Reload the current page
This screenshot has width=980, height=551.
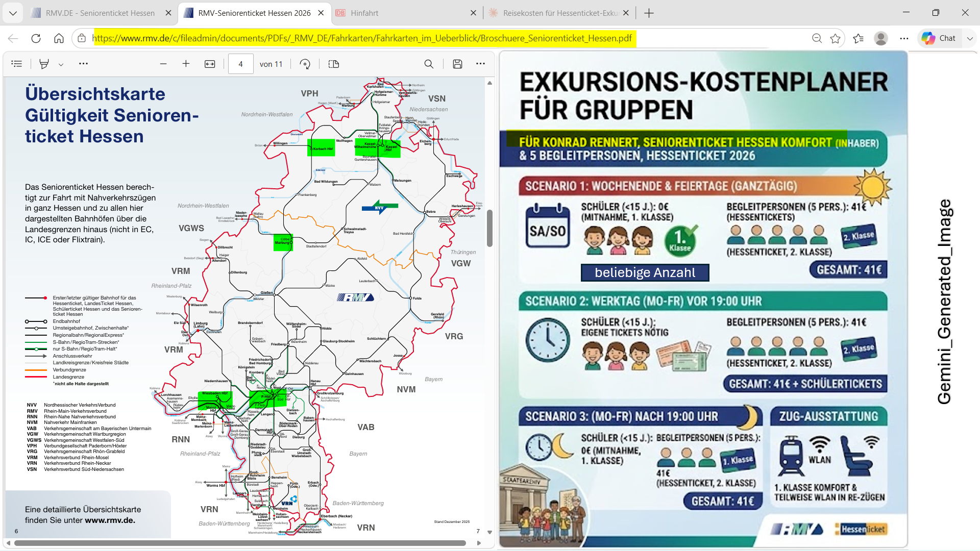(36, 38)
